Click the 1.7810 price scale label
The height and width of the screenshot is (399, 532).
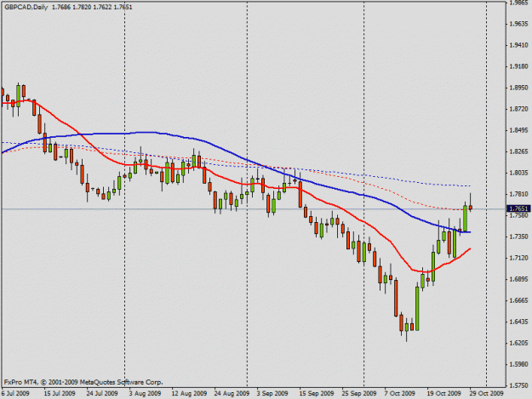click(518, 194)
